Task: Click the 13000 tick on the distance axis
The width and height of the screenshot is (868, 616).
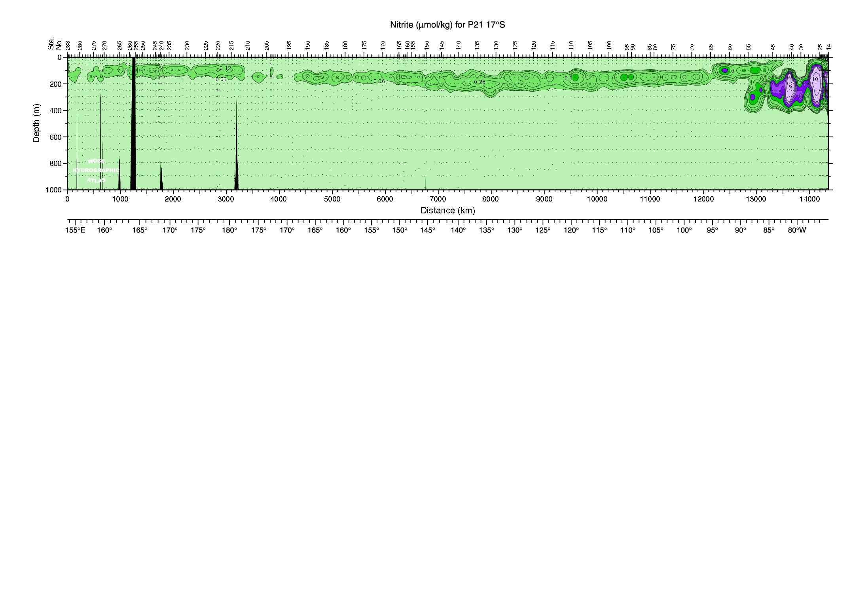Action: [x=756, y=199]
